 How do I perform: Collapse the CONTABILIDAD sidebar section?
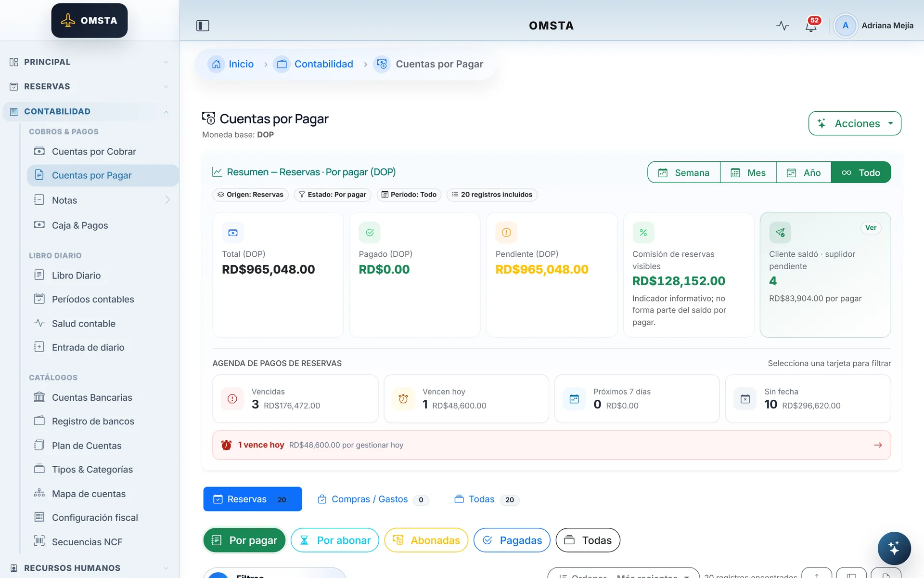(x=90, y=112)
